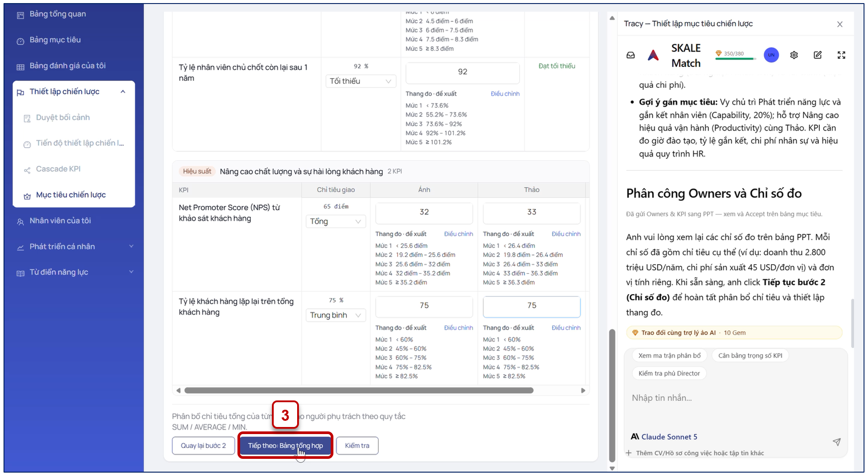Click vertical scrollbar up arrow
Image resolution: width=868 pixels, height=473 pixels.
[612, 18]
